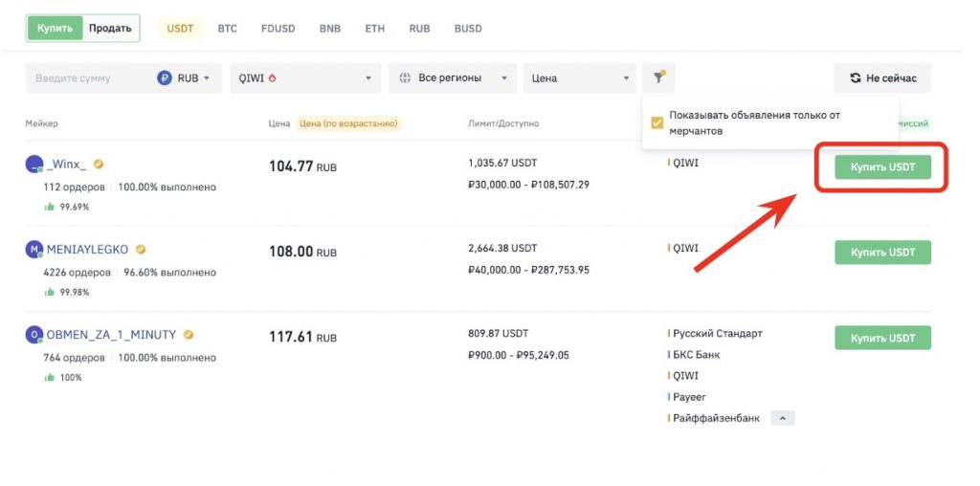This screenshot has width=980, height=486.
Task: Click the globe icon in regions filter
Action: coord(405,78)
